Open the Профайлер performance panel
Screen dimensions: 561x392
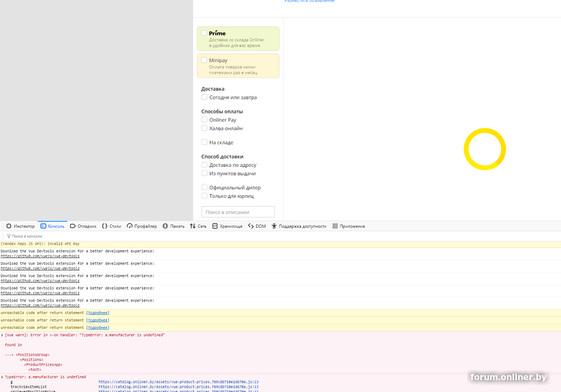(x=142, y=226)
